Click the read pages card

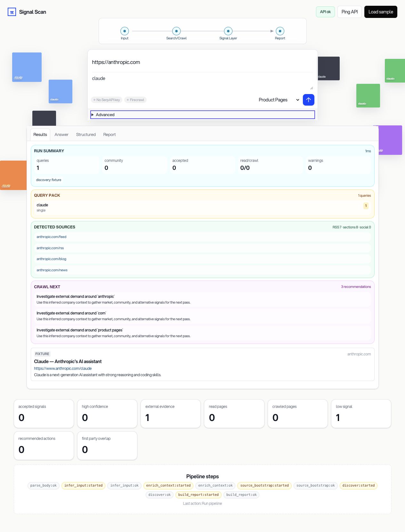tap(234, 413)
